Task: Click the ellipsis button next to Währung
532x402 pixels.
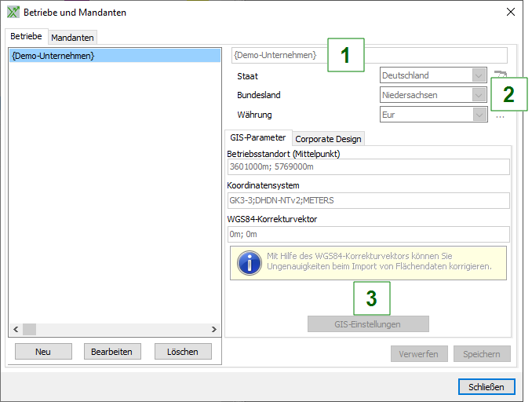Action: pyautogui.click(x=500, y=115)
